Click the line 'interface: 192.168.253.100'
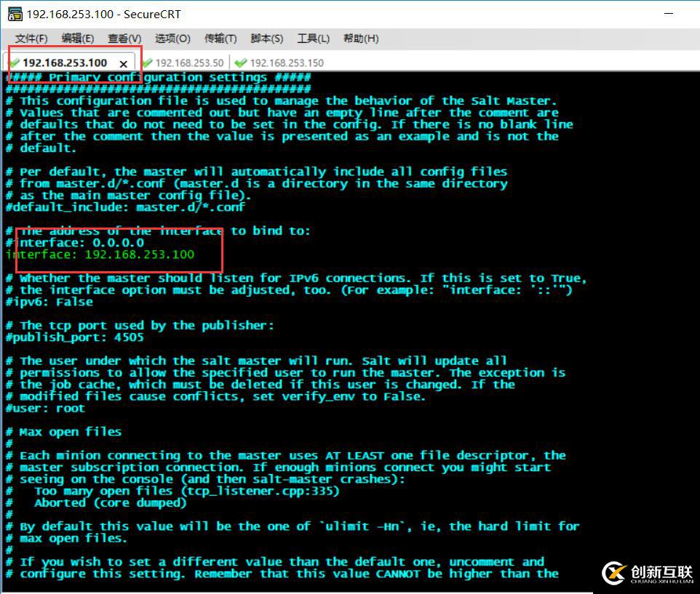Viewport: 700px width, 594px height. click(100, 254)
